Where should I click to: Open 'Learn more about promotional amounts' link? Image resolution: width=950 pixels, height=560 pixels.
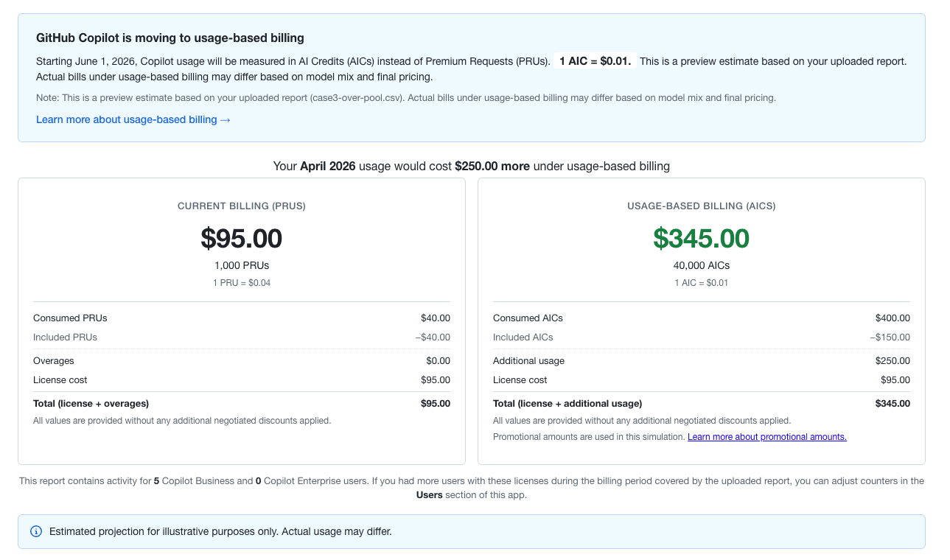pos(767,437)
